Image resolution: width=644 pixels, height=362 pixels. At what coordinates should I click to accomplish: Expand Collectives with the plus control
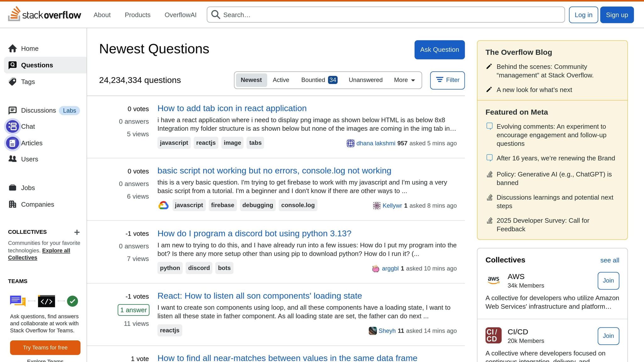coord(77,232)
